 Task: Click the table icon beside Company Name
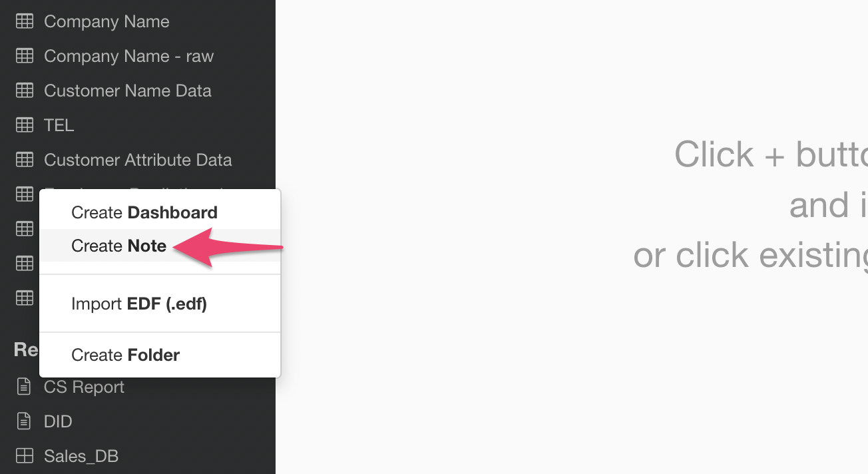coord(25,21)
